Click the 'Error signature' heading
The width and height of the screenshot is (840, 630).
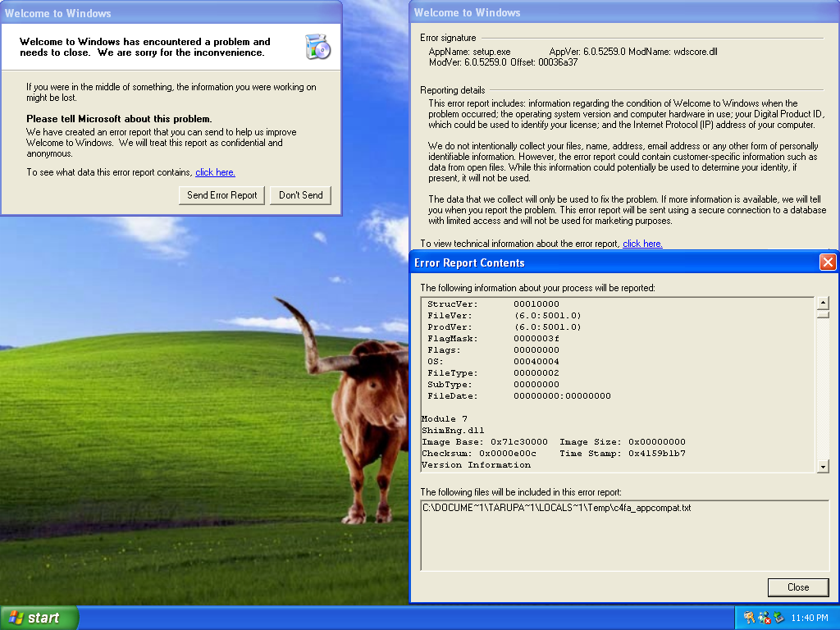click(448, 38)
